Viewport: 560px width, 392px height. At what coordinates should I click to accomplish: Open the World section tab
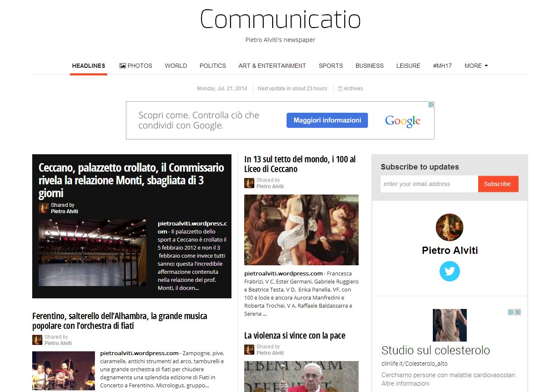(x=176, y=66)
